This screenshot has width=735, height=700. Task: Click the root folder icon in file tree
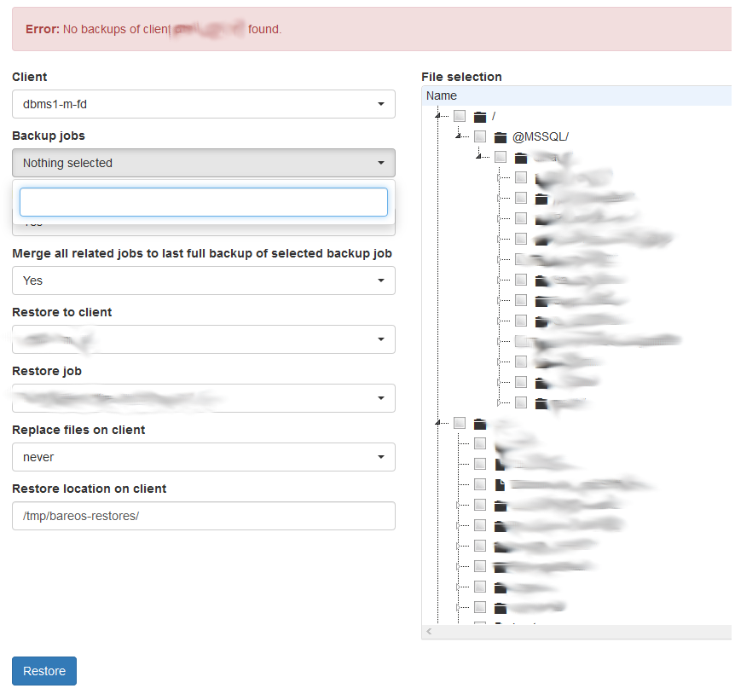click(479, 116)
